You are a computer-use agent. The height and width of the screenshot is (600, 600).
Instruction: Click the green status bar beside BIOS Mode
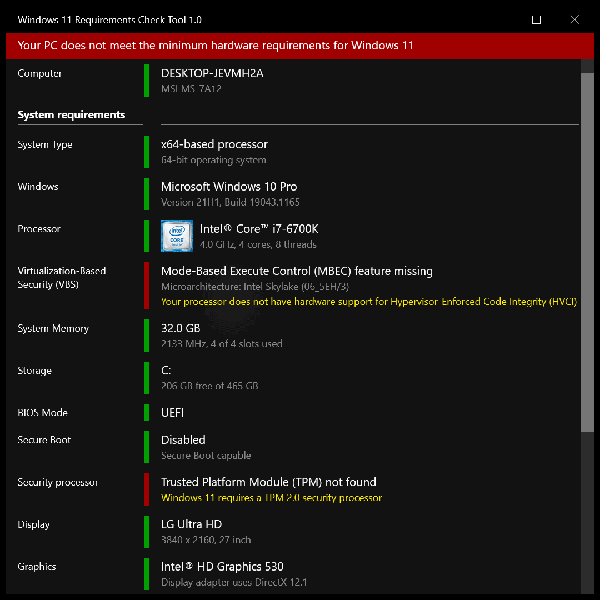tap(146, 412)
